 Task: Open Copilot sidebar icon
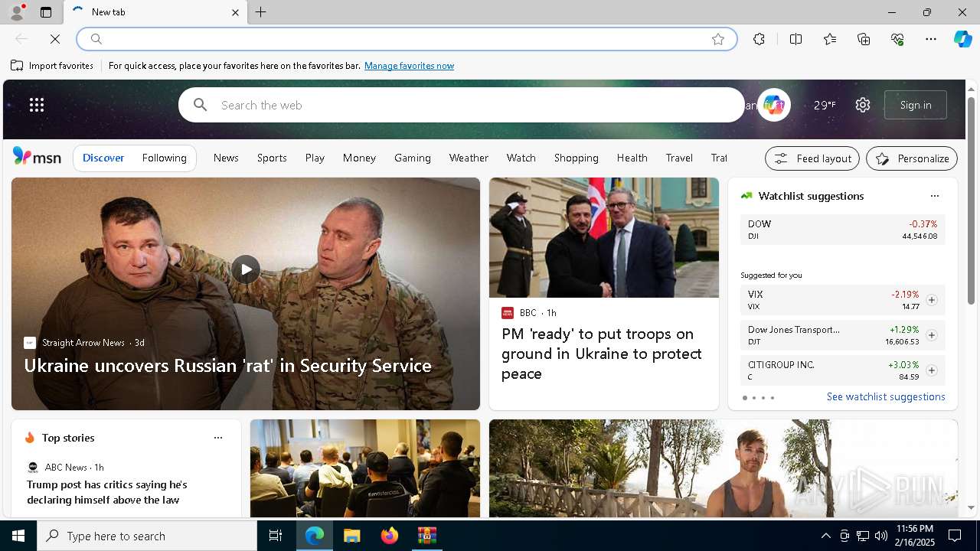pos(962,39)
